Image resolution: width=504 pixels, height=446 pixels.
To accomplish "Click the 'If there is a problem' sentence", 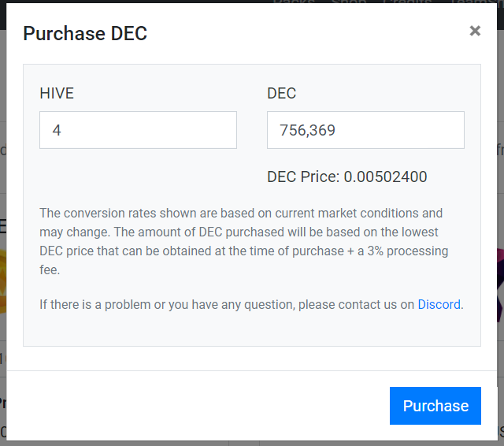I will [x=251, y=304].
